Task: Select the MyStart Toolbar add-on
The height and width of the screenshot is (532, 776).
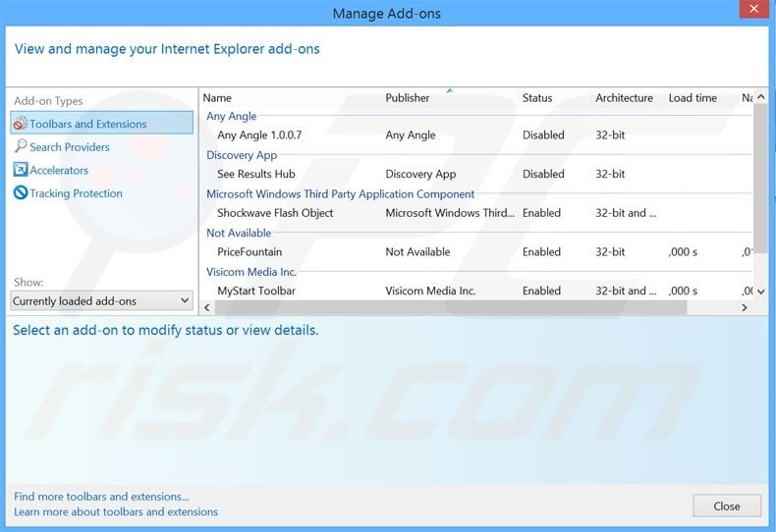Action: coord(256,291)
